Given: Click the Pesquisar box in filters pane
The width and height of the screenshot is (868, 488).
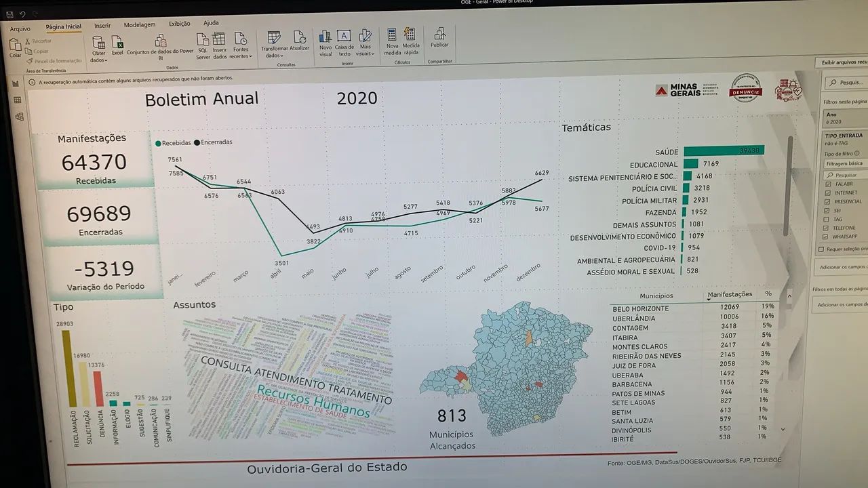Looking at the screenshot, I should tap(848, 83).
